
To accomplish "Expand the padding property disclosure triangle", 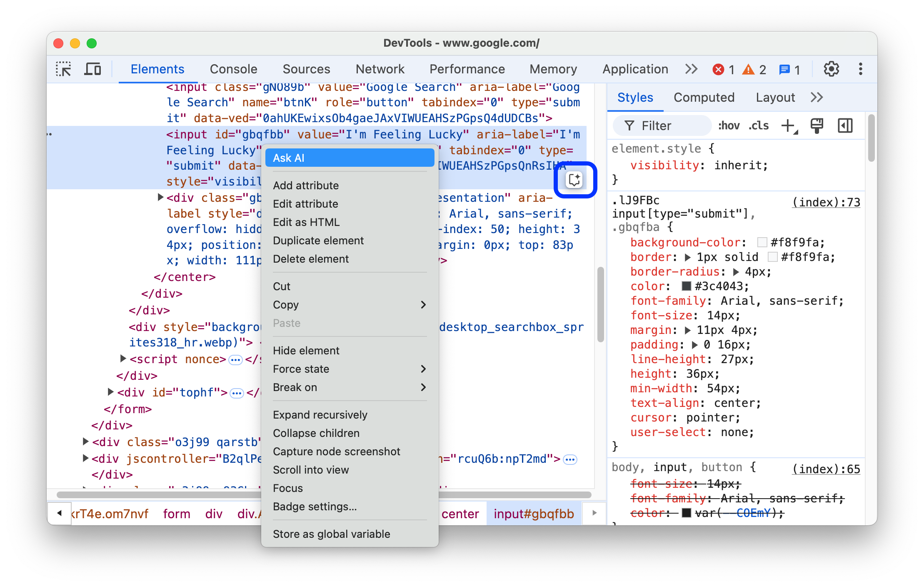I will 693,344.
